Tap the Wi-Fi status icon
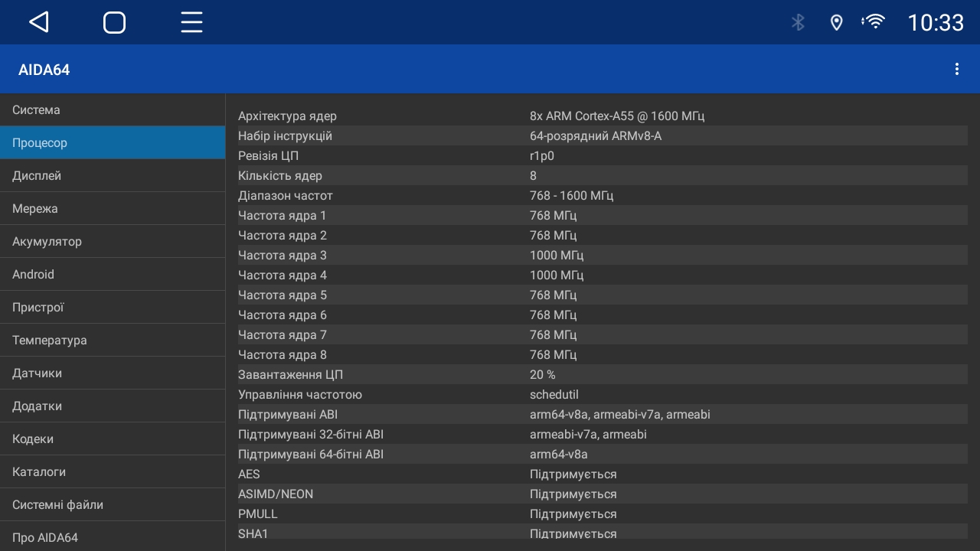Viewport: 980px width, 551px height. point(872,21)
